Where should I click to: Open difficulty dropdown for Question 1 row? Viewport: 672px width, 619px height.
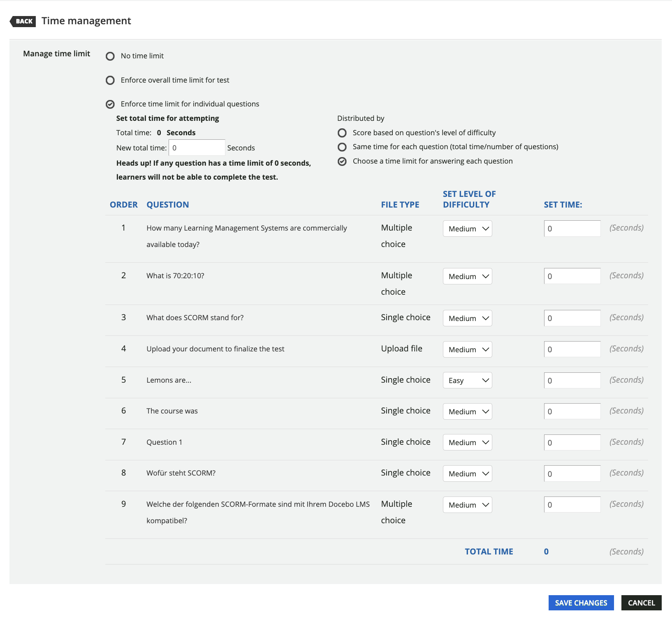point(468,442)
